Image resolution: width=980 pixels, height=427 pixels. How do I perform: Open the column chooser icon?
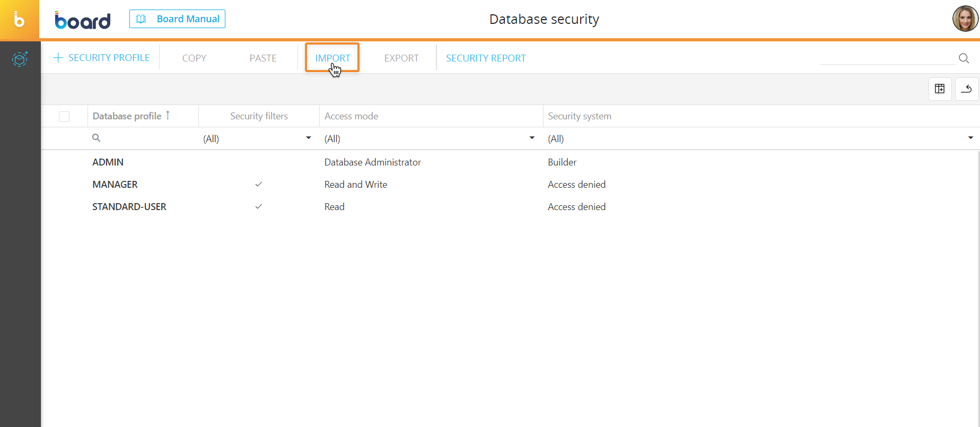[x=940, y=89]
